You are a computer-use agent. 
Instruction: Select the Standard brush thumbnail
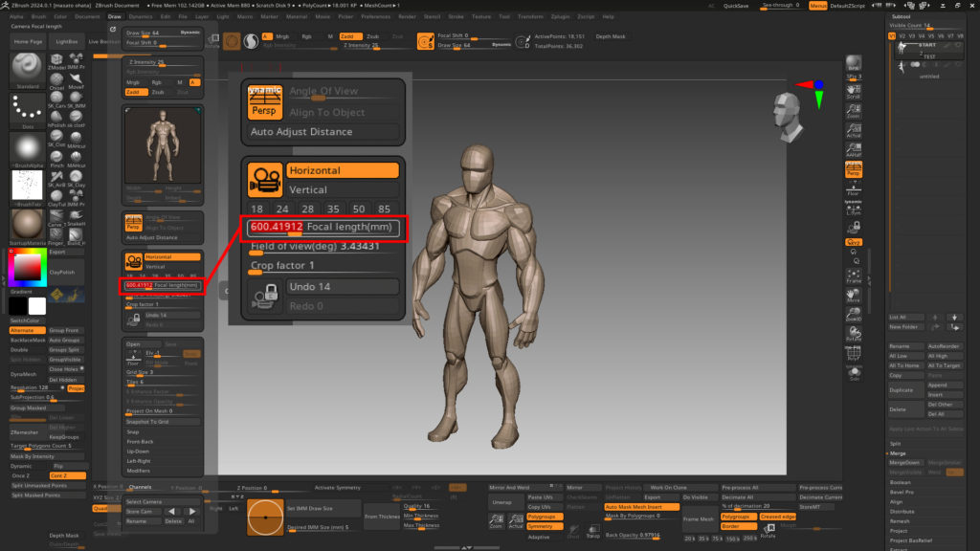[27, 69]
